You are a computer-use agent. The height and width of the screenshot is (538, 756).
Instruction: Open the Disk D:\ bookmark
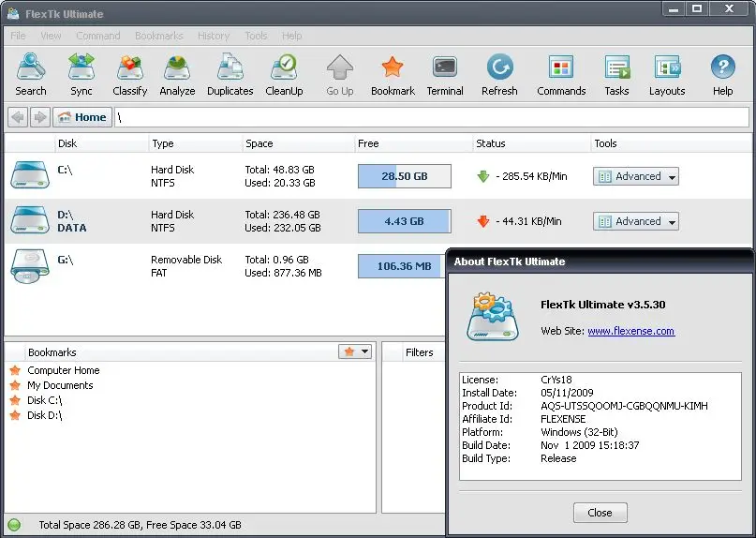click(45, 415)
